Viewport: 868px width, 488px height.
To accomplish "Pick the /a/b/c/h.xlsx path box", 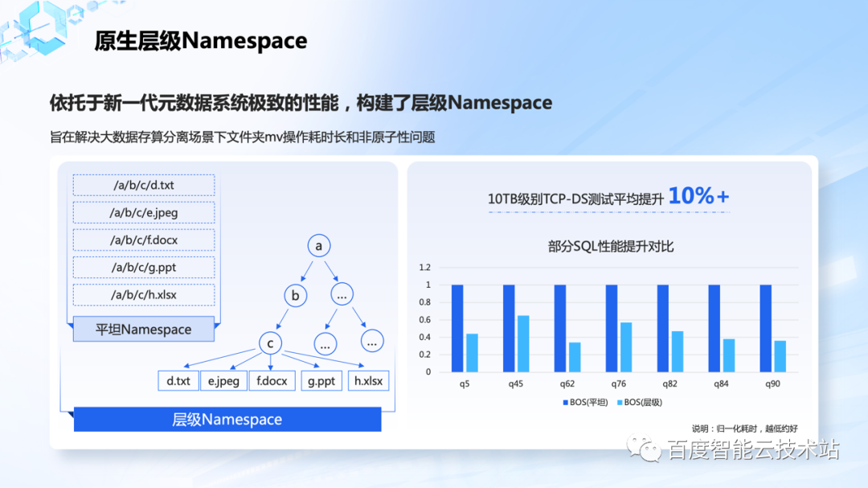I will (x=144, y=295).
